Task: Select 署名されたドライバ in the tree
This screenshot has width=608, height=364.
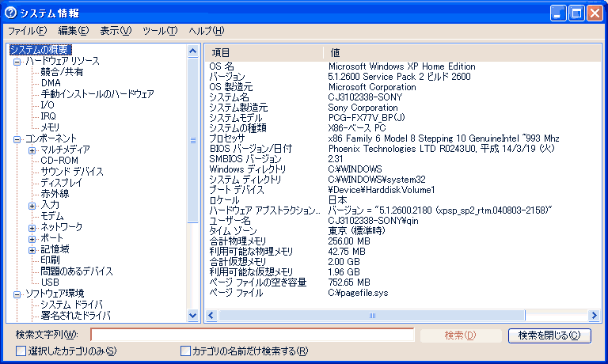Action: (x=75, y=316)
